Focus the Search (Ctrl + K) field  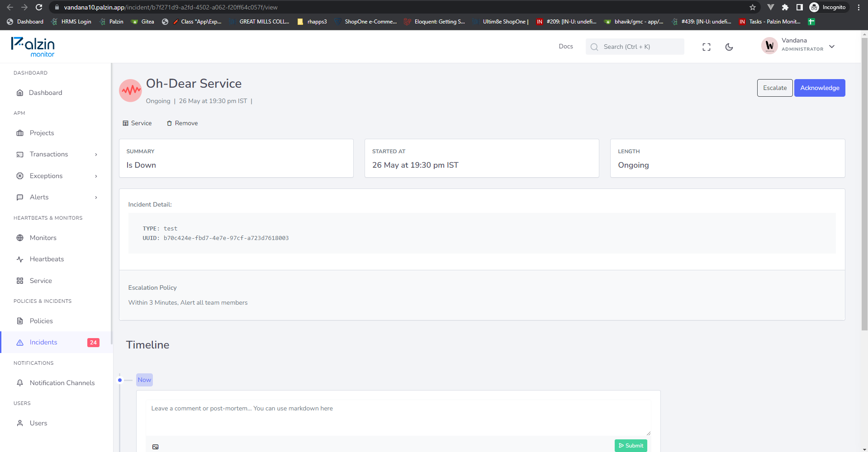635,47
